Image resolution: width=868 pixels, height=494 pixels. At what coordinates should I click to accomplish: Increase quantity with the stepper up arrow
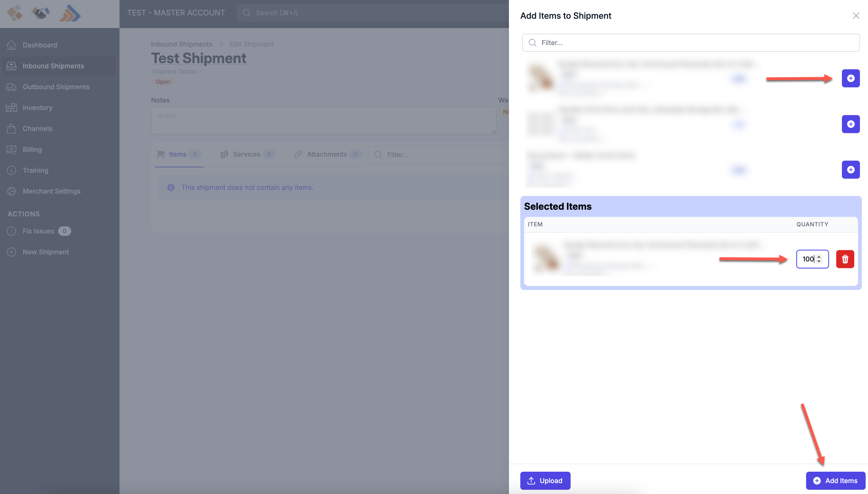(x=819, y=257)
